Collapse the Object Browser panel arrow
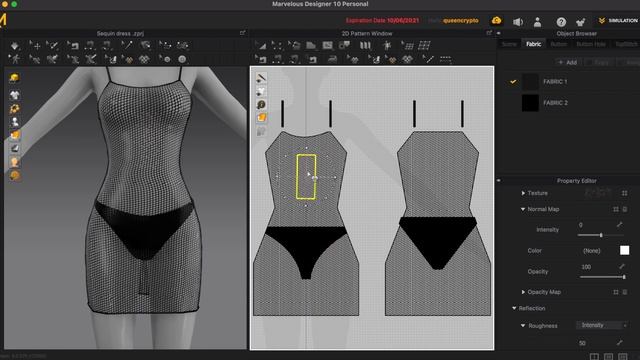Image resolution: width=640 pixels, height=360 pixels. (498, 33)
